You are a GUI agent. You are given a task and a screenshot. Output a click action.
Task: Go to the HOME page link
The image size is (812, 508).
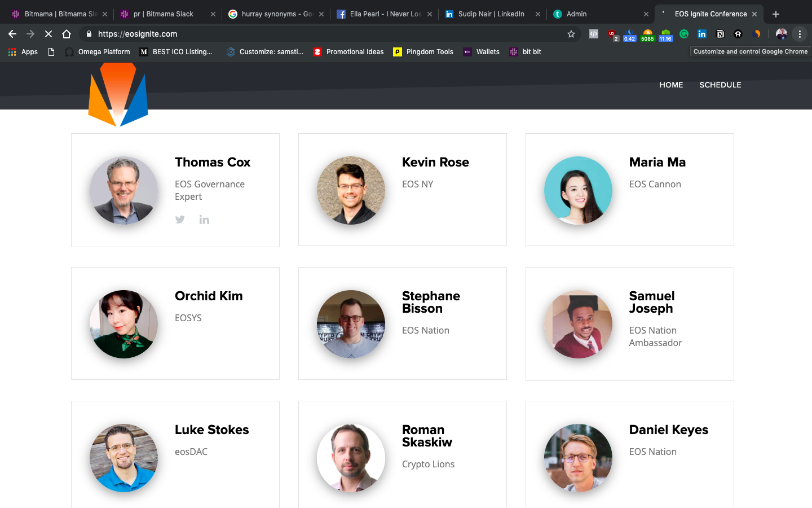pyautogui.click(x=671, y=85)
